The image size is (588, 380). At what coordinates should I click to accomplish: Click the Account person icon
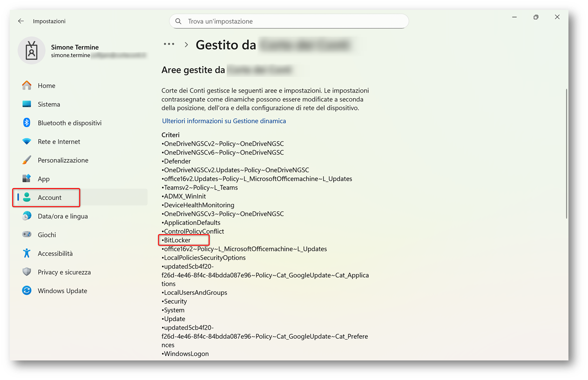(x=27, y=197)
